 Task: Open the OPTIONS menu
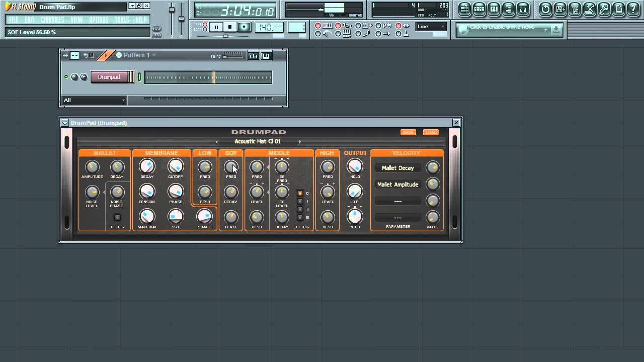(x=99, y=20)
